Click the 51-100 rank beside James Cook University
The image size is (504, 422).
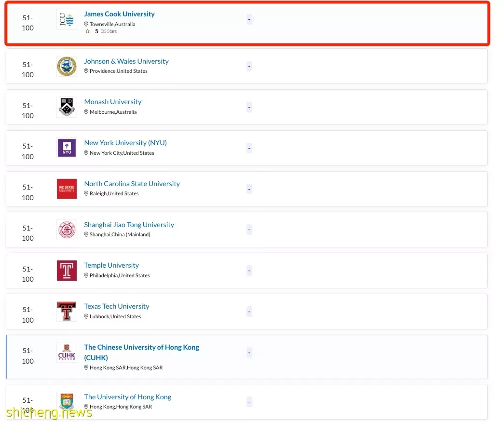coord(27,23)
